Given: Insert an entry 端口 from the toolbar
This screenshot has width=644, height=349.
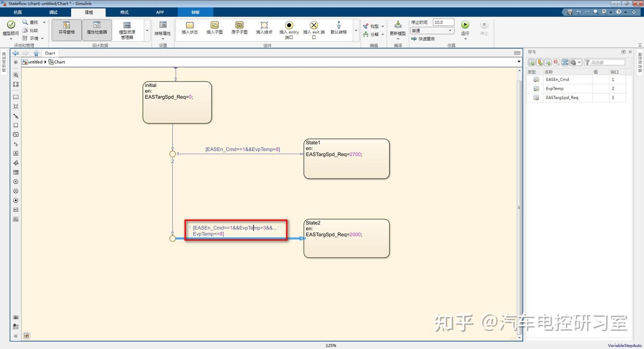Looking at the screenshot, I should pos(289,28).
